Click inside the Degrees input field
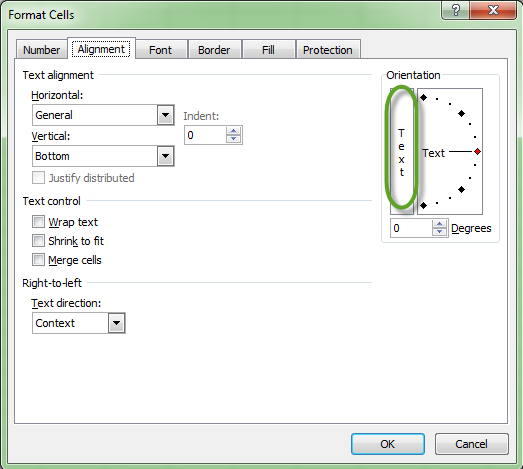 (411, 228)
